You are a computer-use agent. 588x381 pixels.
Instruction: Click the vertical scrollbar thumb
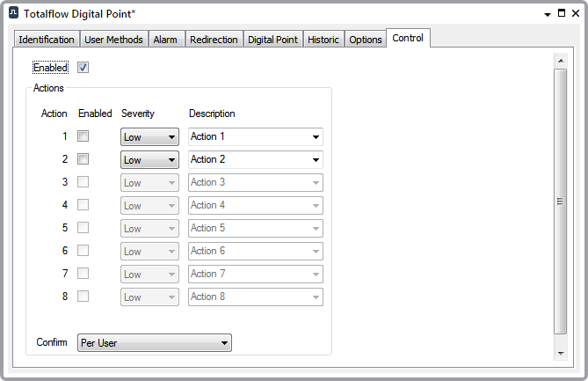pyautogui.click(x=560, y=201)
